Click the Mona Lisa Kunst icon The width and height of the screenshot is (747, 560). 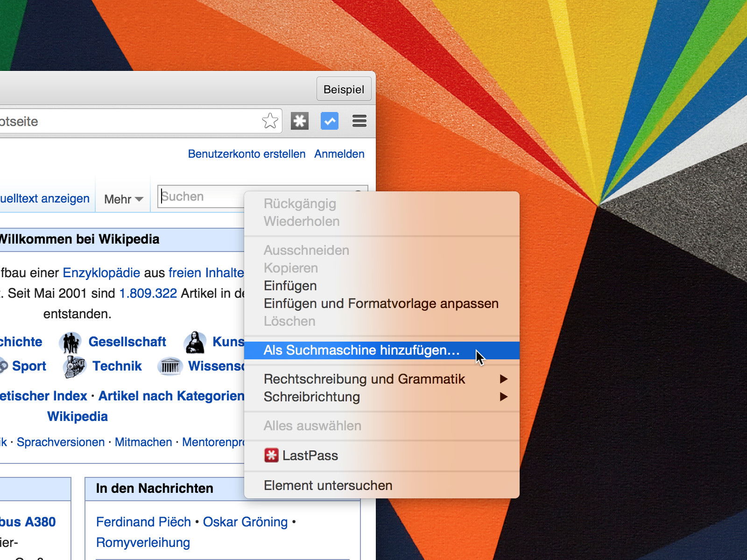pos(196,343)
